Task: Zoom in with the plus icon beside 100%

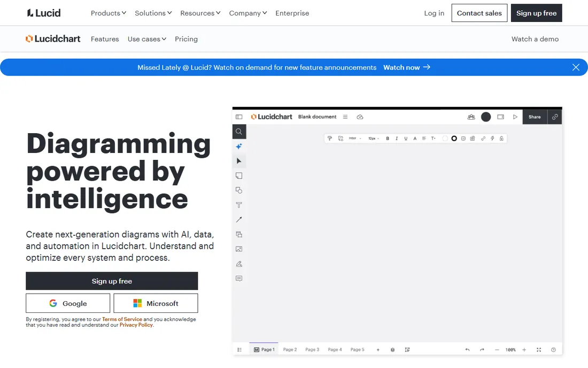Action: pos(524,350)
